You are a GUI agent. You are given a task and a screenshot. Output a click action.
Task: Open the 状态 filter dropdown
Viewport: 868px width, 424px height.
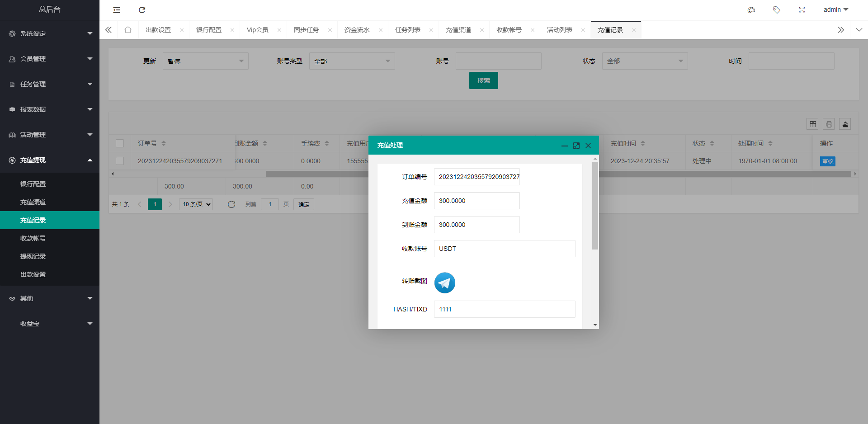[x=645, y=61]
